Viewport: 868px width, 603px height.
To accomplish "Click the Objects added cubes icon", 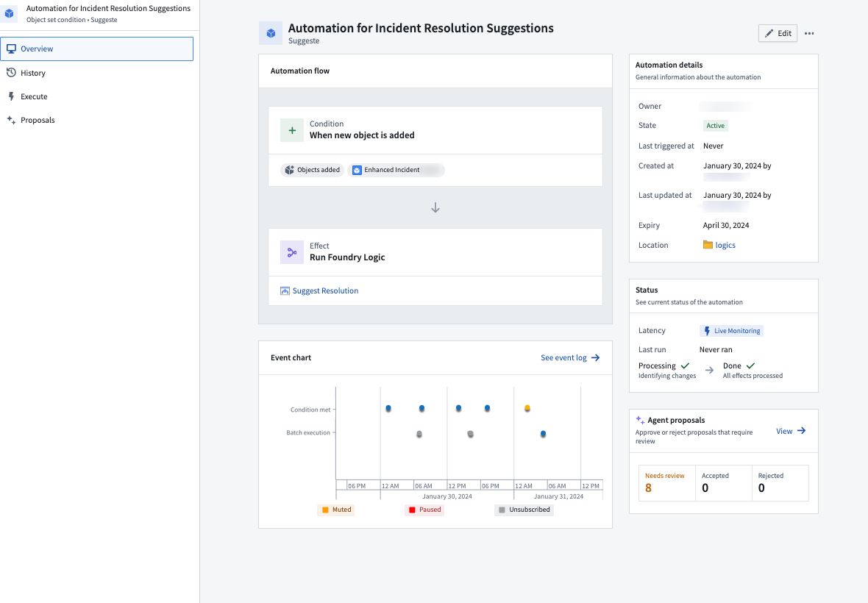I will (x=290, y=170).
